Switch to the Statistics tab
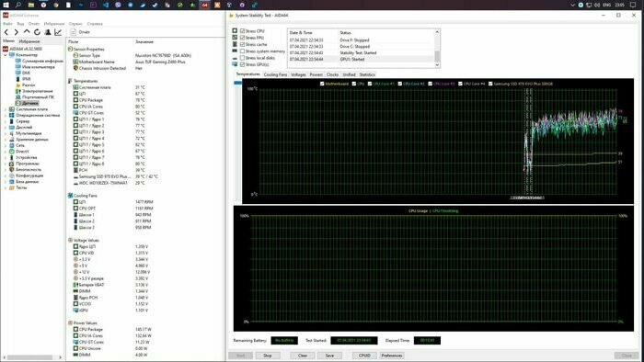Image resolution: width=644 pixels, height=362 pixels. [x=367, y=74]
